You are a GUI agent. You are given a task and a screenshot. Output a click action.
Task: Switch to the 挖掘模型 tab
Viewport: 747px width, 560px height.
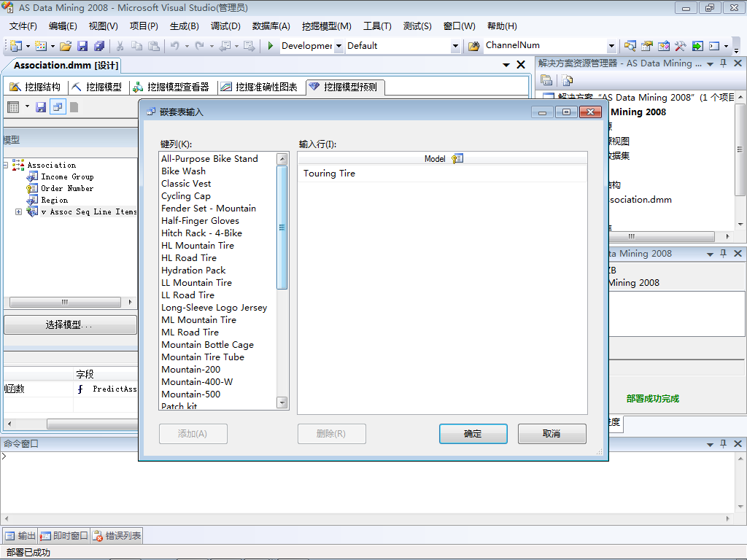[x=97, y=87]
